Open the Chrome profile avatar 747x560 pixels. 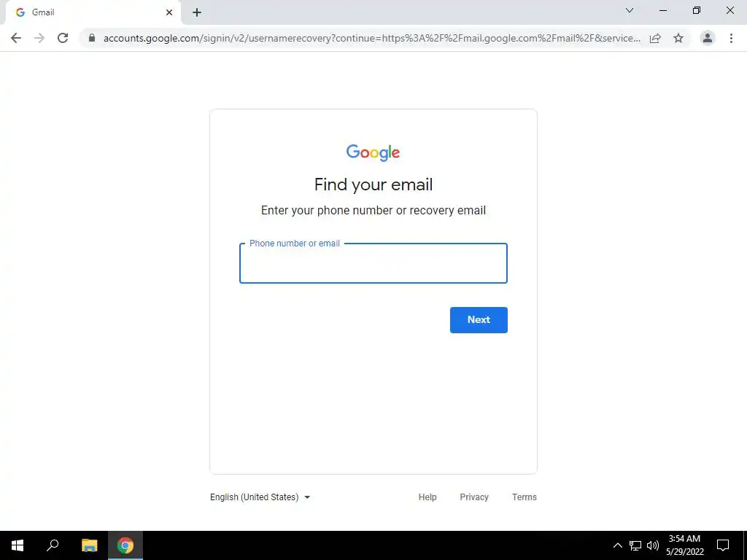pos(708,38)
